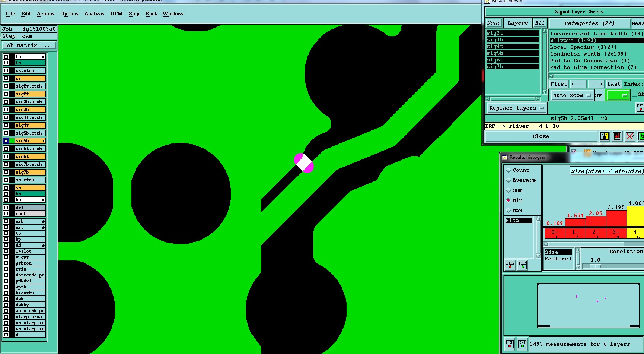644x354 pixels.
Task: Open the Actions menu
Action: (45, 13)
